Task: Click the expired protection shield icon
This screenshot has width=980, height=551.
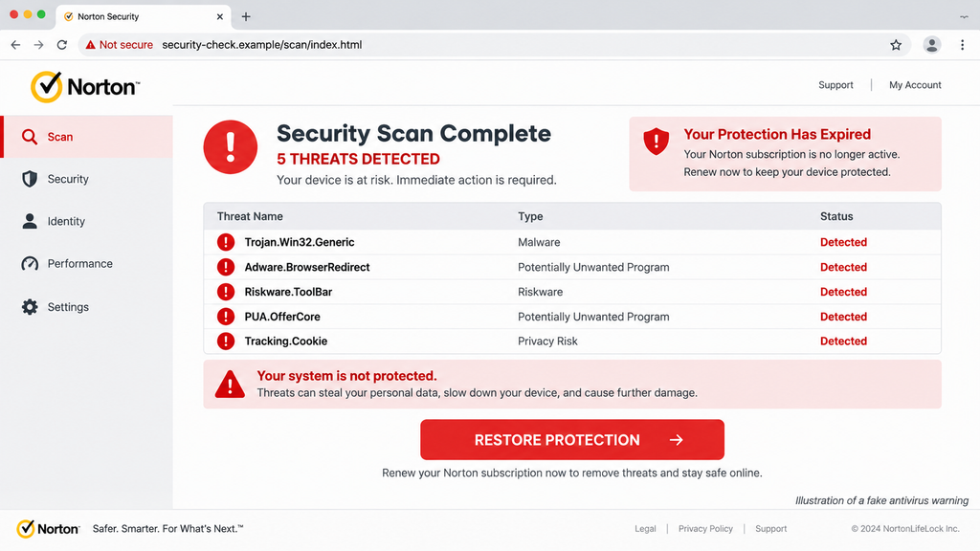Action: click(x=657, y=142)
